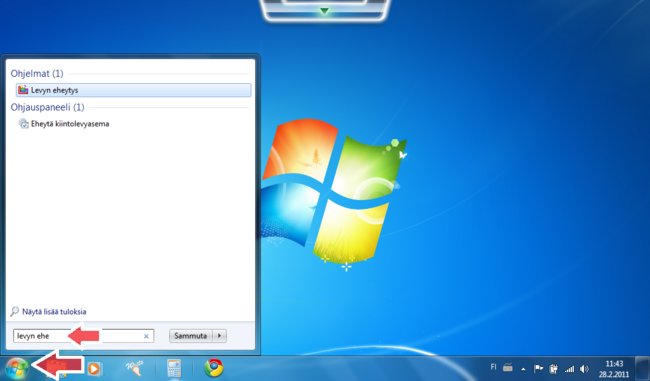Open the on-screen keyboard tray icon
Screen dimensions: 650x381
pyautogui.click(x=508, y=367)
